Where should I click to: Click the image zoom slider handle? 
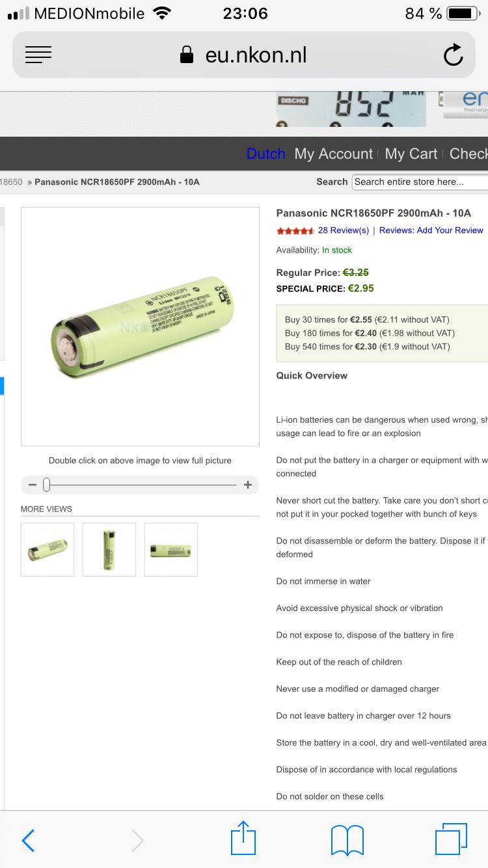(46, 485)
